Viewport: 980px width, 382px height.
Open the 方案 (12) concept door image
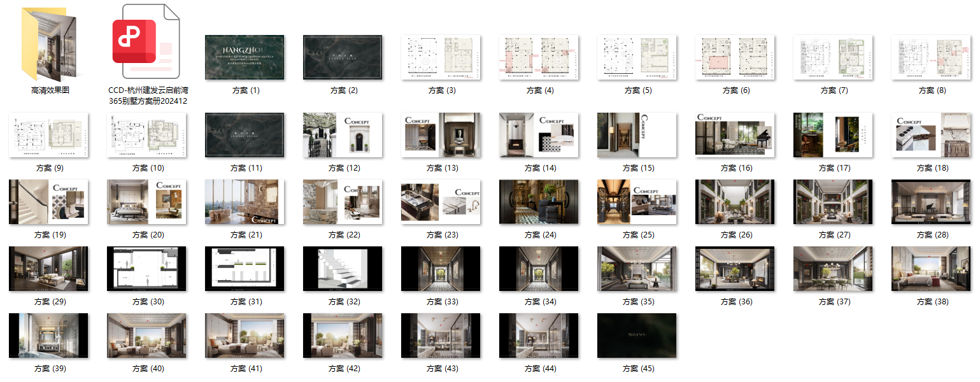(343, 135)
